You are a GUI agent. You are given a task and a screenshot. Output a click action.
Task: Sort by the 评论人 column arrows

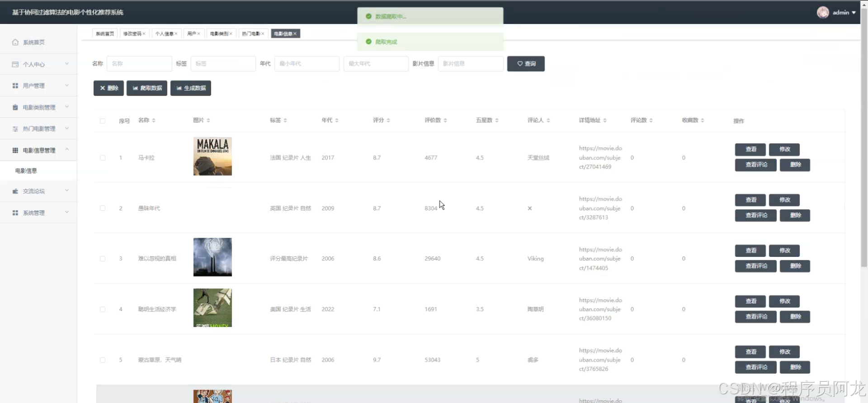point(548,120)
